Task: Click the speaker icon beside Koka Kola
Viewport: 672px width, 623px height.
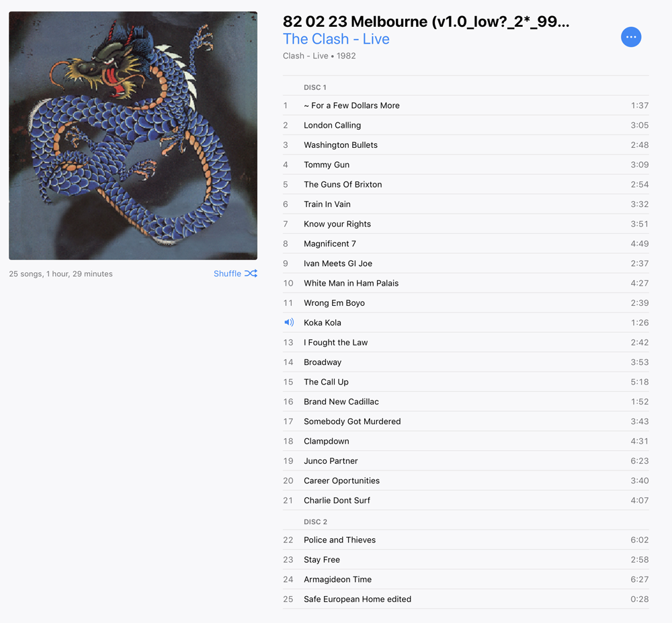Action: pyautogui.click(x=289, y=322)
